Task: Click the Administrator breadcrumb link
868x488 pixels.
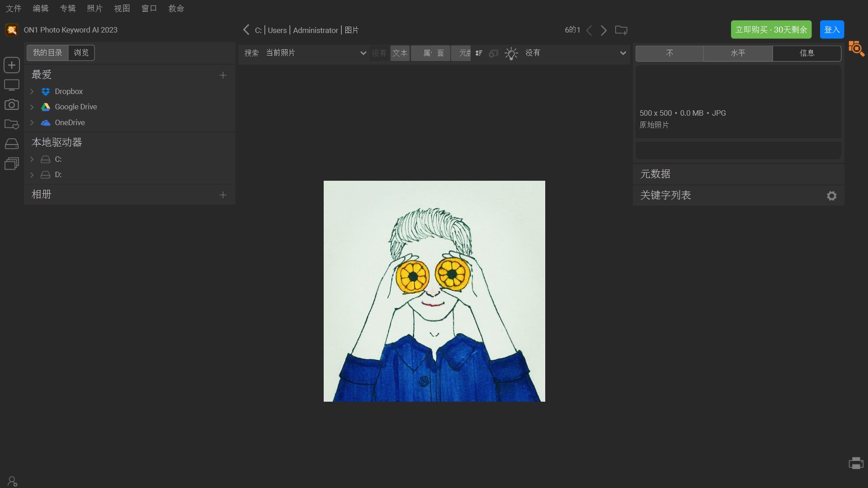Action: [x=316, y=30]
